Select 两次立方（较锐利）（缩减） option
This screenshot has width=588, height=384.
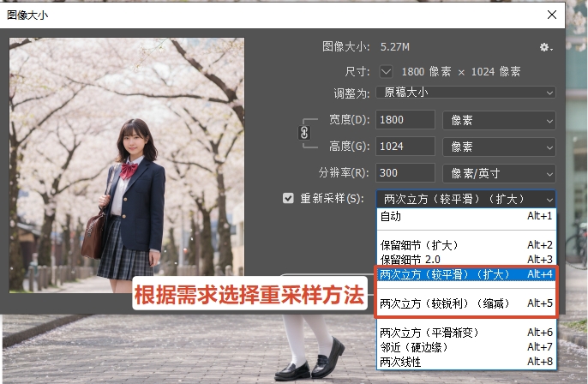coord(466,303)
